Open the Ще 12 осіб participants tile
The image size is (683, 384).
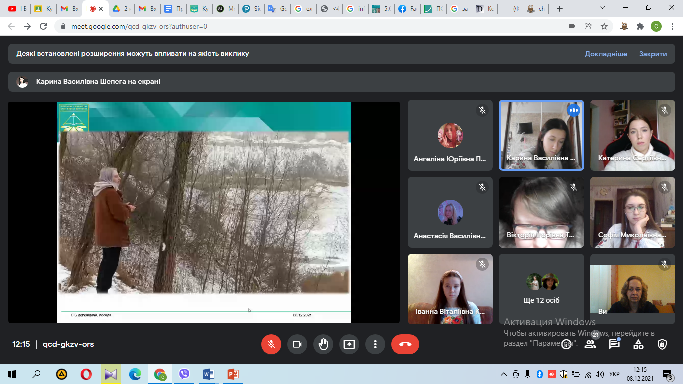(x=541, y=289)
